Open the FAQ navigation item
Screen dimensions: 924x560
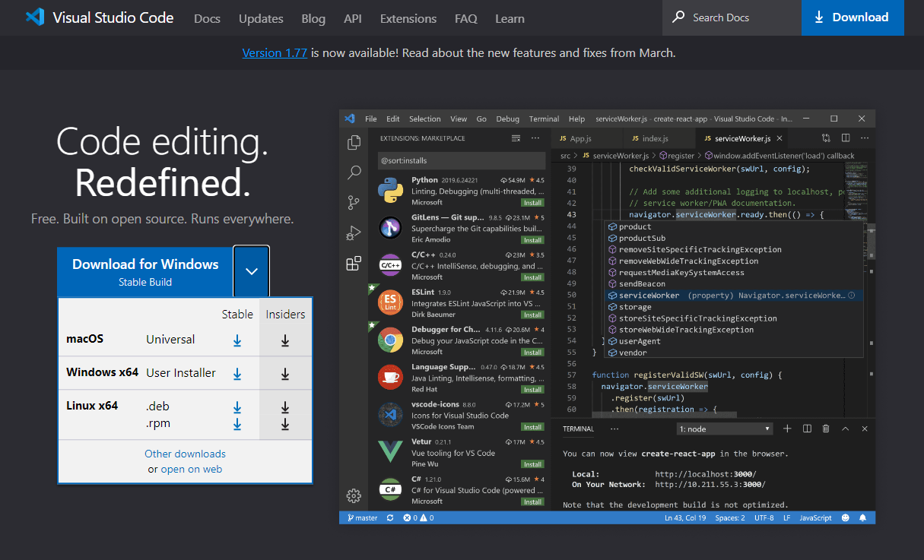(x=466, y=18)
